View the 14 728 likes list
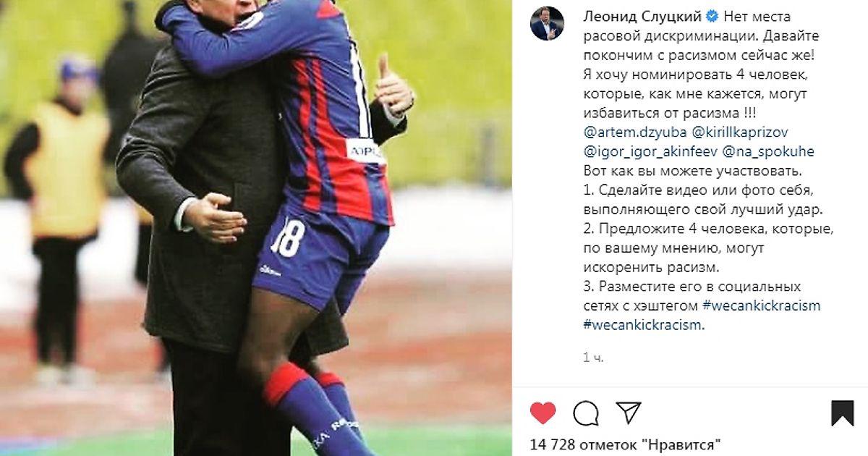Viewport: 868px width, 456px height. tap(625, 443)
